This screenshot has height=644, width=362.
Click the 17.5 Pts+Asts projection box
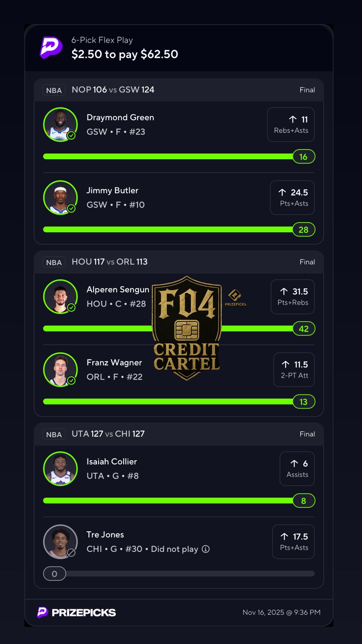(293, 542)
